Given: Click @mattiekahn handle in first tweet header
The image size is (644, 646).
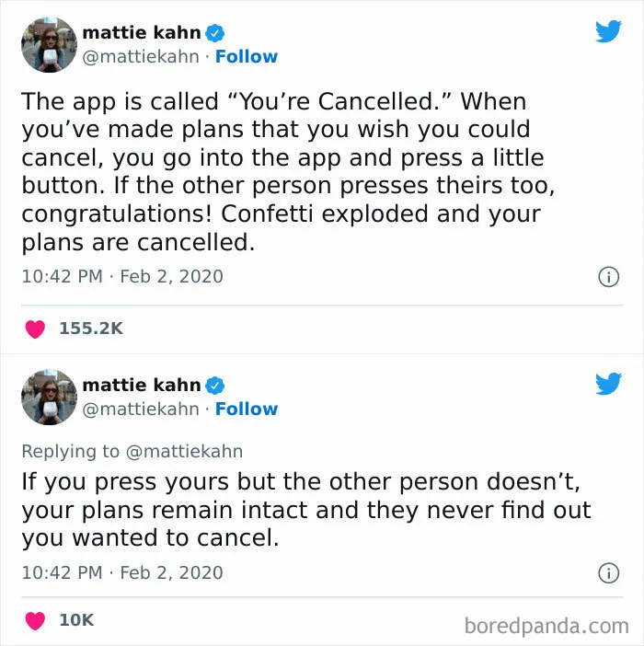Looking at the screenshot, I should click(x=141, y=57).
